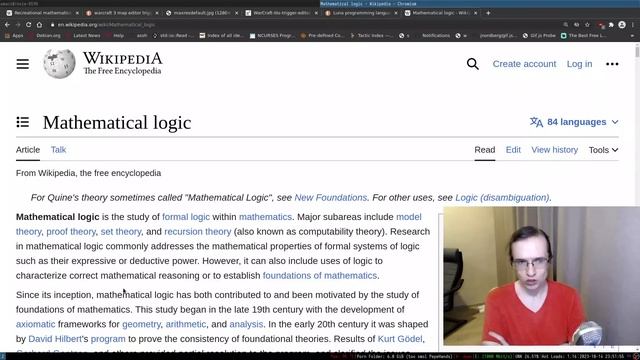The width and height of the screenshot is (640, 360).
Task: Open the arithmetic link
Action: pyautogui.click(x=186, y=324)
